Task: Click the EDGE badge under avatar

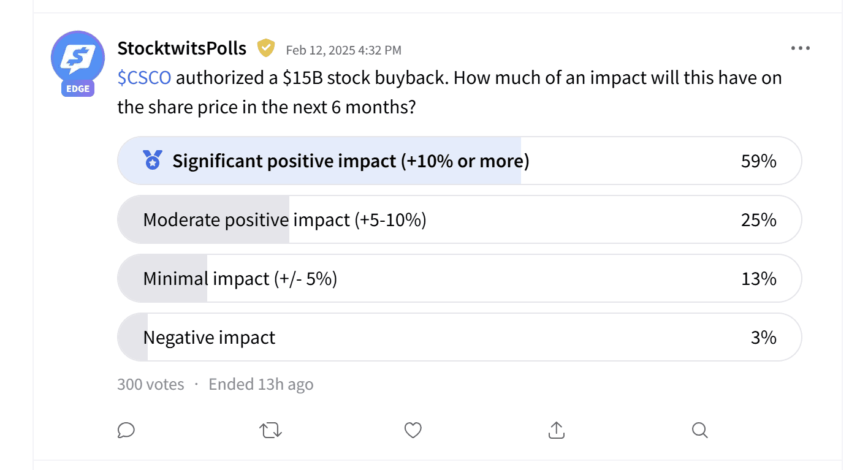Action: tap(78, 89)
